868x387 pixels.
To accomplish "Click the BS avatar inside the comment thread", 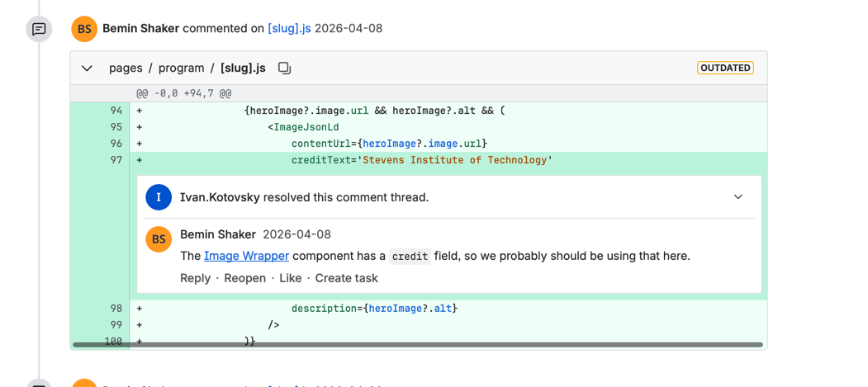I will tap(159, 239).
